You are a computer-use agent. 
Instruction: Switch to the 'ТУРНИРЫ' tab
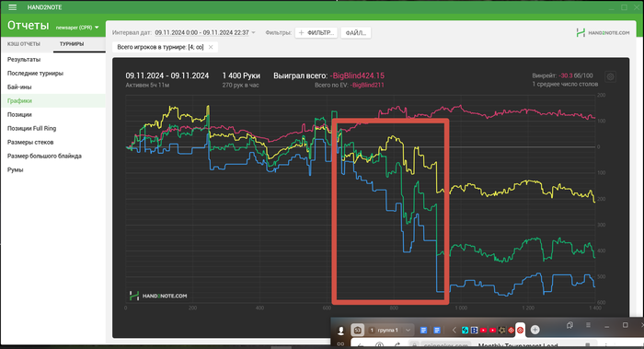pos(72,44)
